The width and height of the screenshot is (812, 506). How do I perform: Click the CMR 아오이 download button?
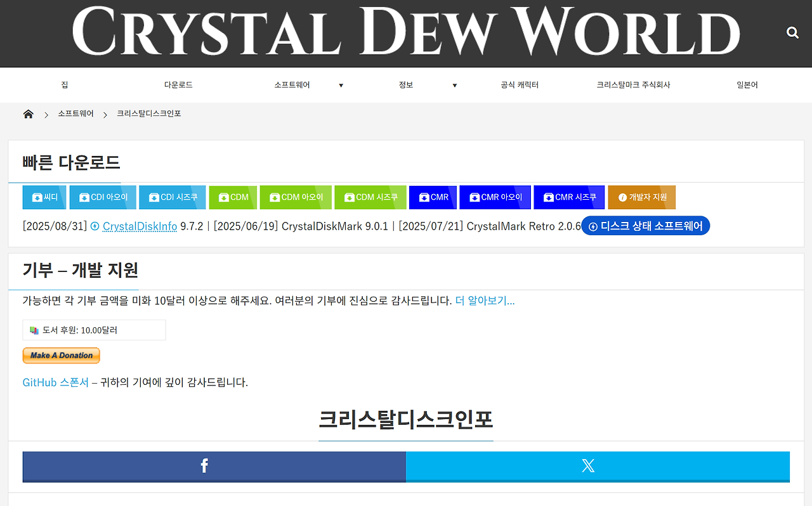(495, 197)
